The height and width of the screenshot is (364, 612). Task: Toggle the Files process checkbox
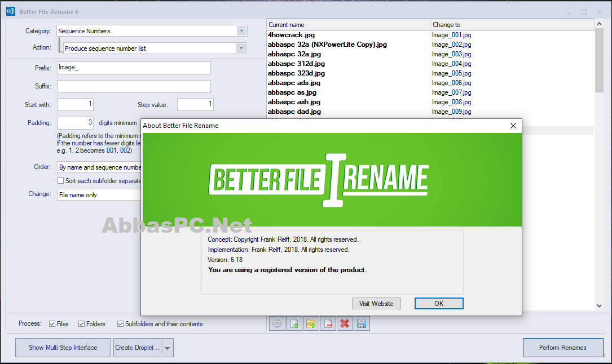pyautogui.click(x=52, y=324)
